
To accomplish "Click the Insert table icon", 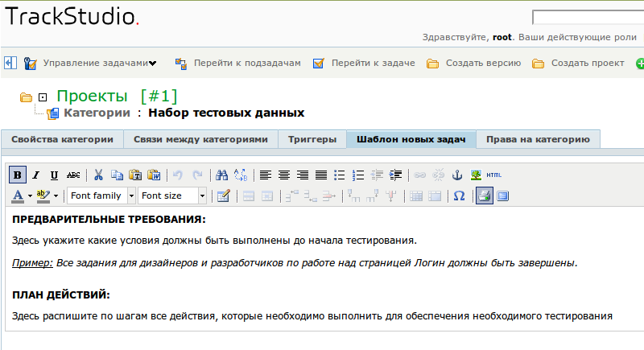I will pyautogui.click(x=223, y=196).
